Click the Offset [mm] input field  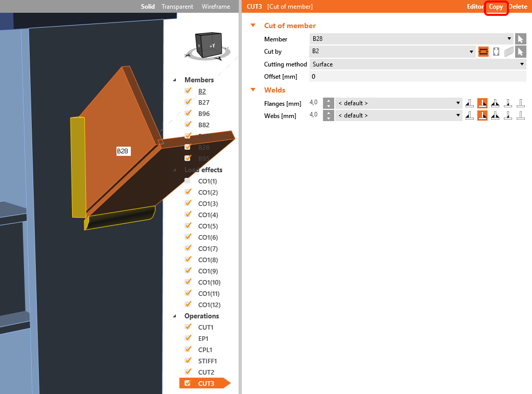click(418, 77)
